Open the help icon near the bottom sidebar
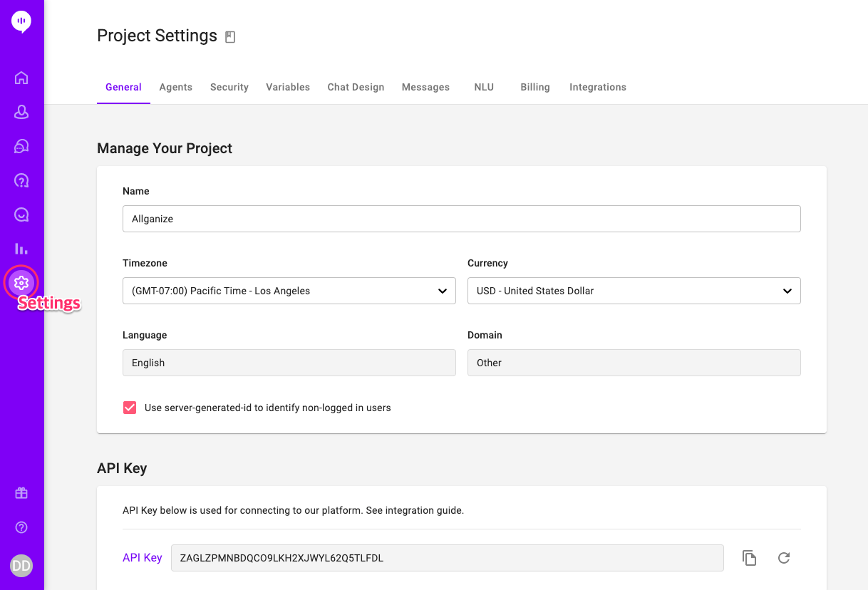 click(21, 527)
